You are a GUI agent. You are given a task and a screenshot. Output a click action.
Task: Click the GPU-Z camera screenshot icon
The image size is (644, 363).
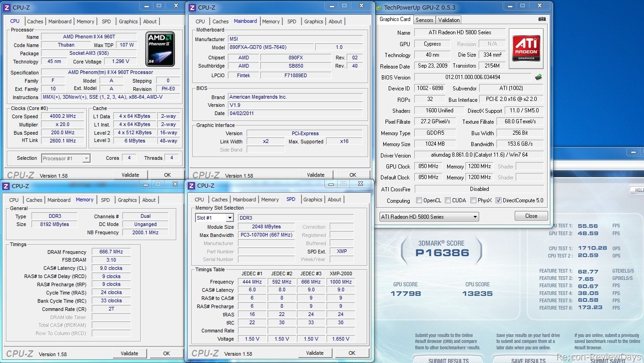542,19
